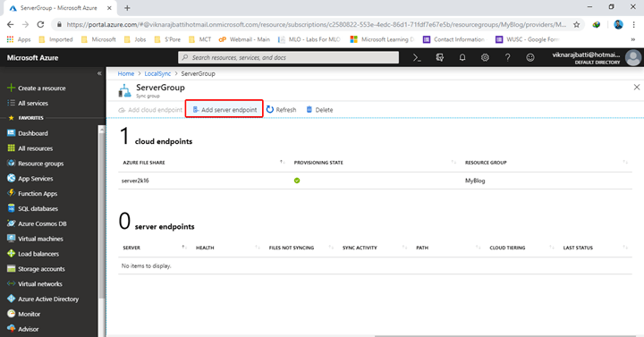The height and width of the screenshot is (337, 644).
Task: Click the Add server endpoint button
Action: coord(225,110)
